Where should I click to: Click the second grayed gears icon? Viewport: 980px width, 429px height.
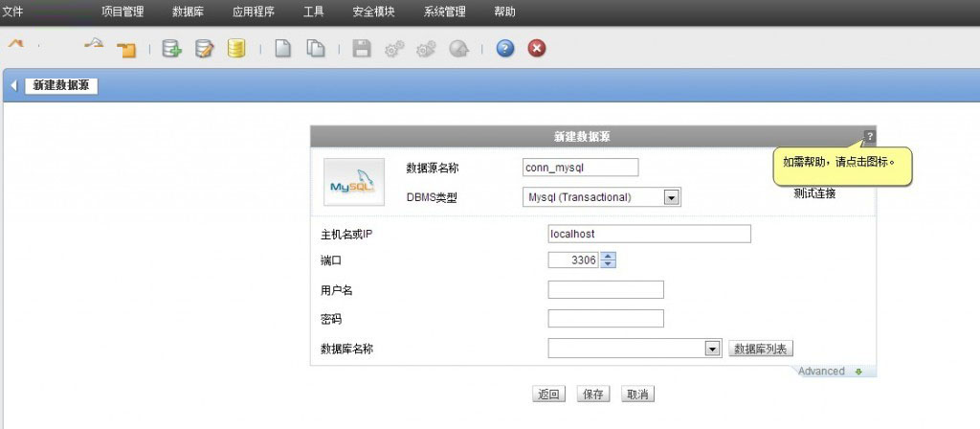pyautogui.click(x=426, y=49)
